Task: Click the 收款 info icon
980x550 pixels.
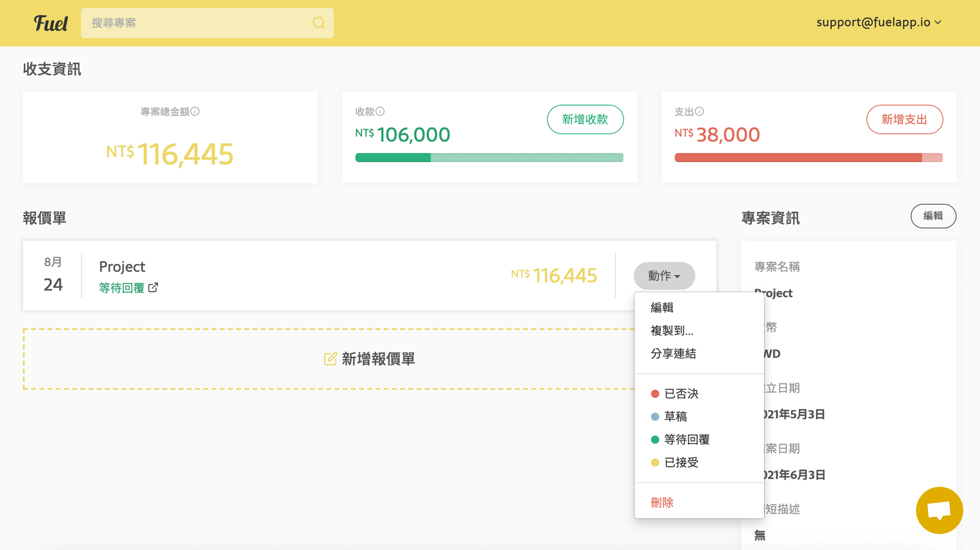Action: 380,112
